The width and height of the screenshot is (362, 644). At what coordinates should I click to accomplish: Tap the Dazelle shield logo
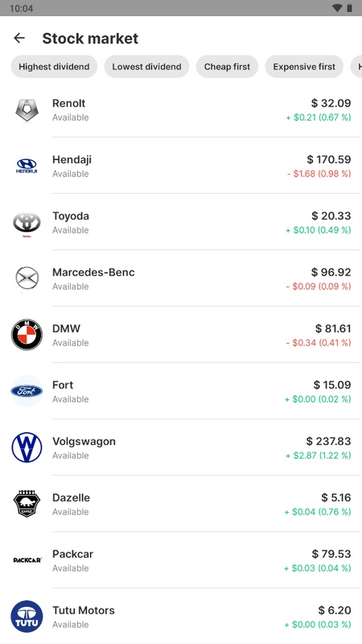click(27, 504)
